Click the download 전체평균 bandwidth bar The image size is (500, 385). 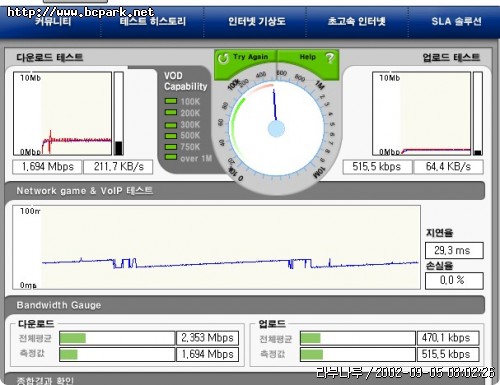(x=117, y=338)
